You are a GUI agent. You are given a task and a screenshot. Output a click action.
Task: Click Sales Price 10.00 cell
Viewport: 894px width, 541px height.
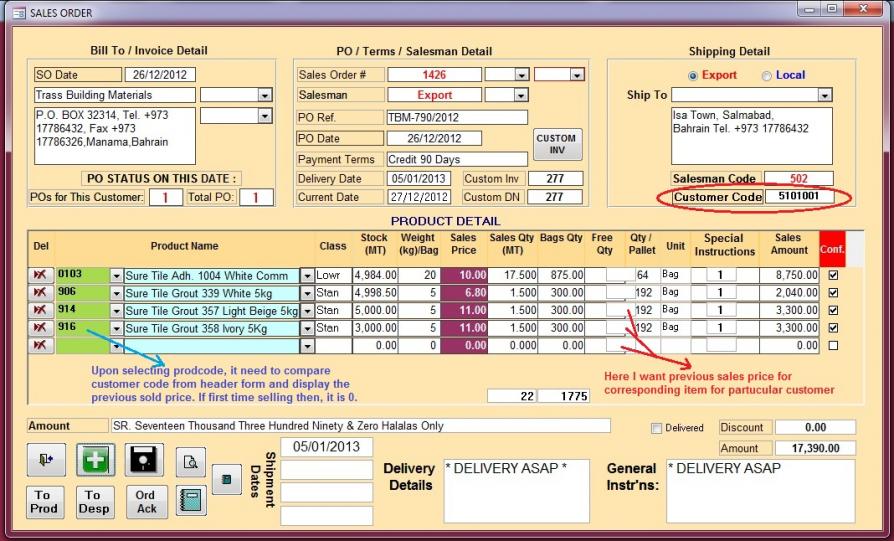click(x=464, y=275)
